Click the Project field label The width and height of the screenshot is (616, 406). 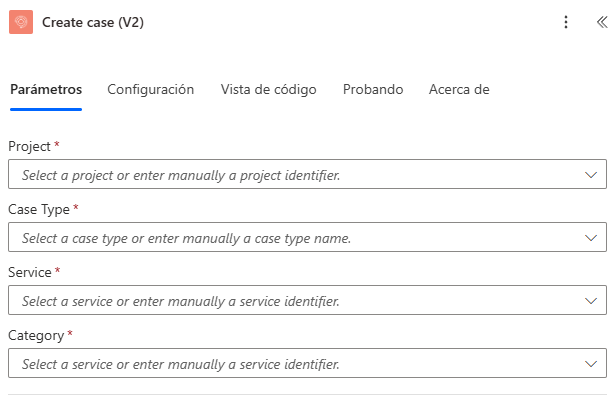[30, 147]
